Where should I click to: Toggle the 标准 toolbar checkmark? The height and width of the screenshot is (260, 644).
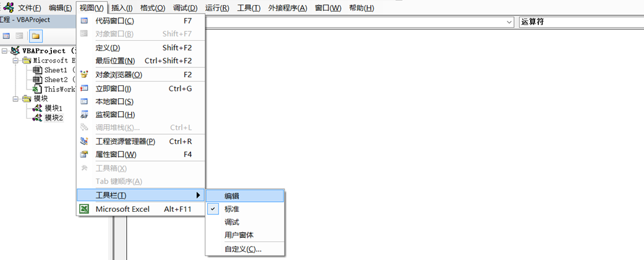click(x=213, y=209)
